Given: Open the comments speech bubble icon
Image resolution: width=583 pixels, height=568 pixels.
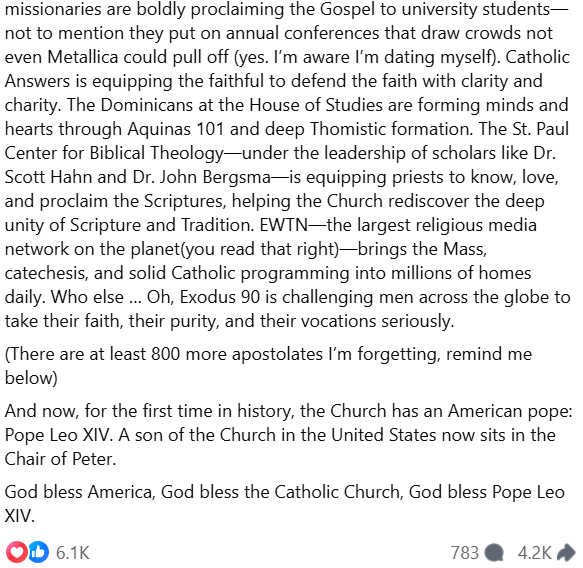Looking at the screenshot, I should click(x=495, y=553).
